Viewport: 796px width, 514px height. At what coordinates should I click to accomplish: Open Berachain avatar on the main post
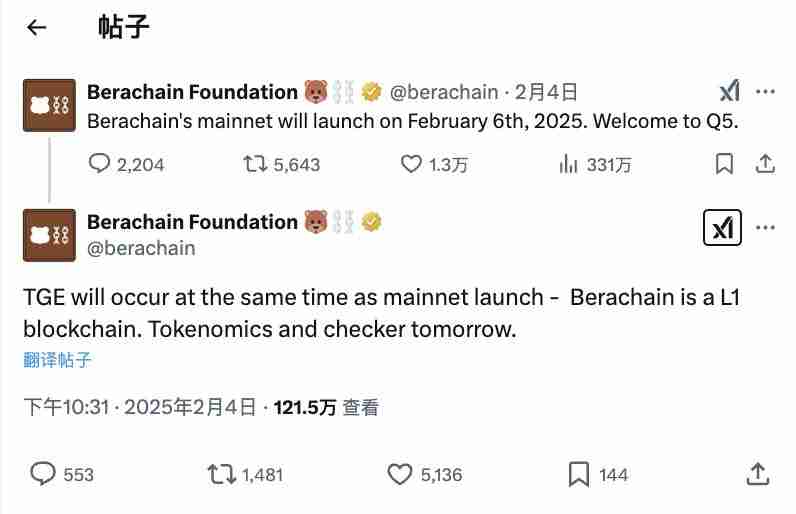tap(49, 235)
